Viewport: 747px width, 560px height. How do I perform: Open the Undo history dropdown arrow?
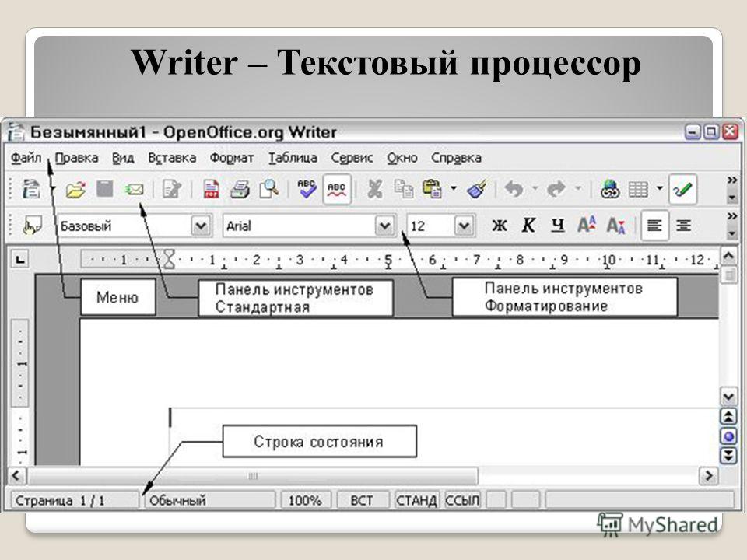click(x=535, y=188)
